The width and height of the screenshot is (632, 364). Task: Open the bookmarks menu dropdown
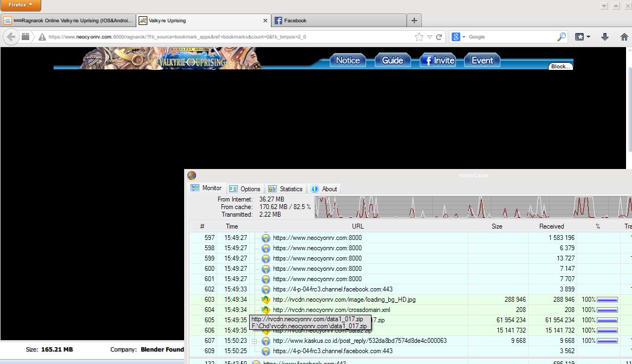pyautogui.click(x=582, y=37)
